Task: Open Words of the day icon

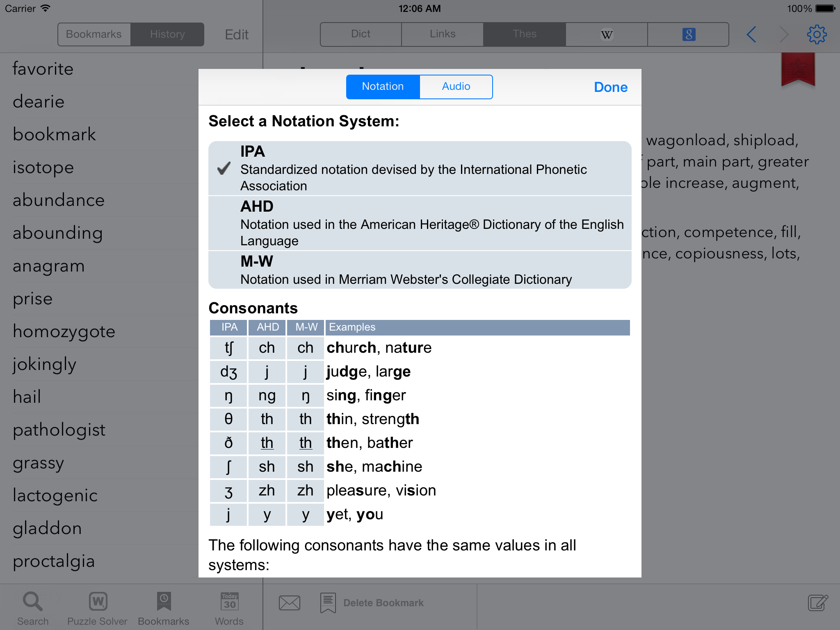Action: tap(229, 608)
